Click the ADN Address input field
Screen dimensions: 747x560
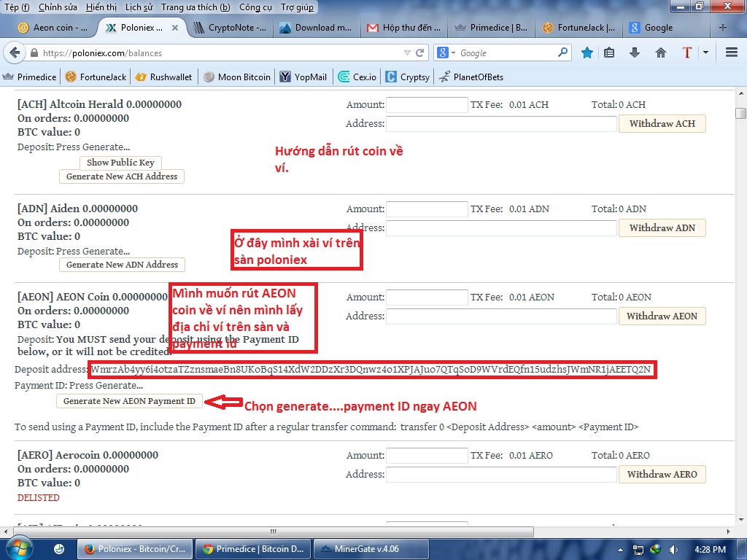pos(501,228)
